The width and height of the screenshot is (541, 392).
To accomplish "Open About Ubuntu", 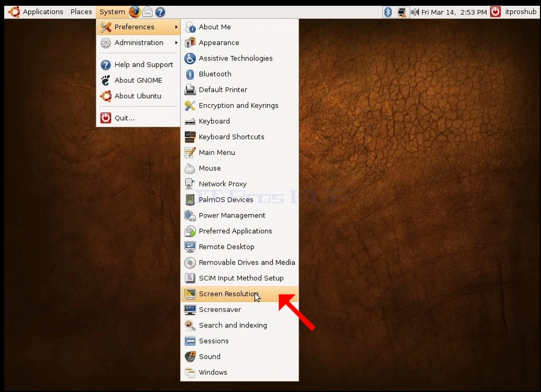I will [x=138, y=96].
